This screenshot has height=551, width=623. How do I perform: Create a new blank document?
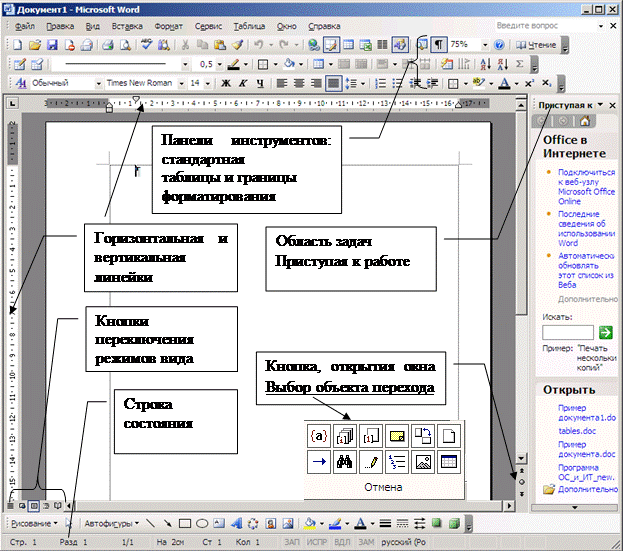(17, 44)
